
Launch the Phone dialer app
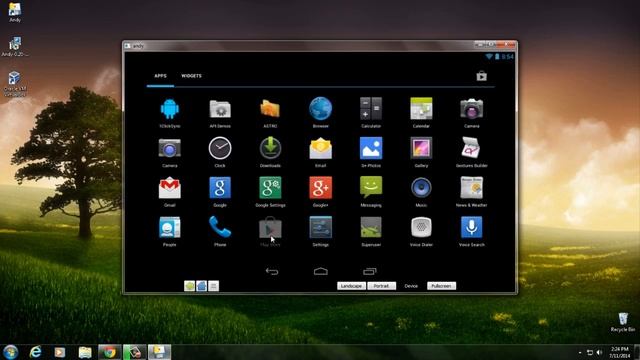tap(220, 227)
